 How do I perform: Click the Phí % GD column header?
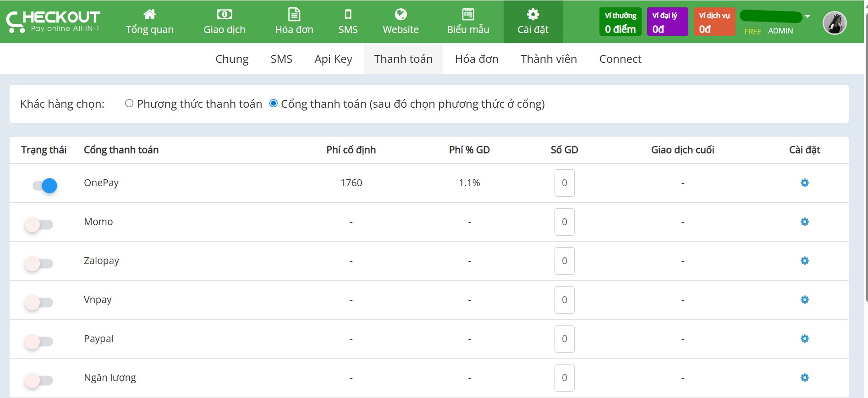click(x=469, y=150)
